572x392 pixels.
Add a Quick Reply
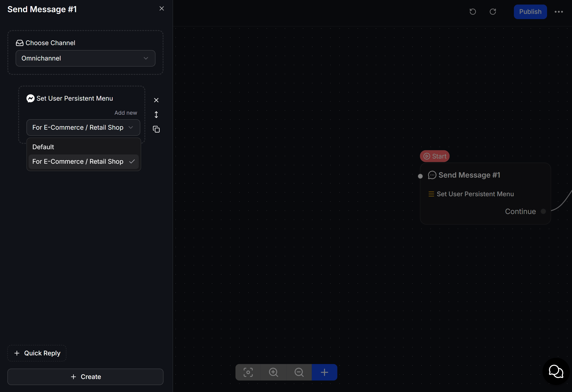point(37,353)
